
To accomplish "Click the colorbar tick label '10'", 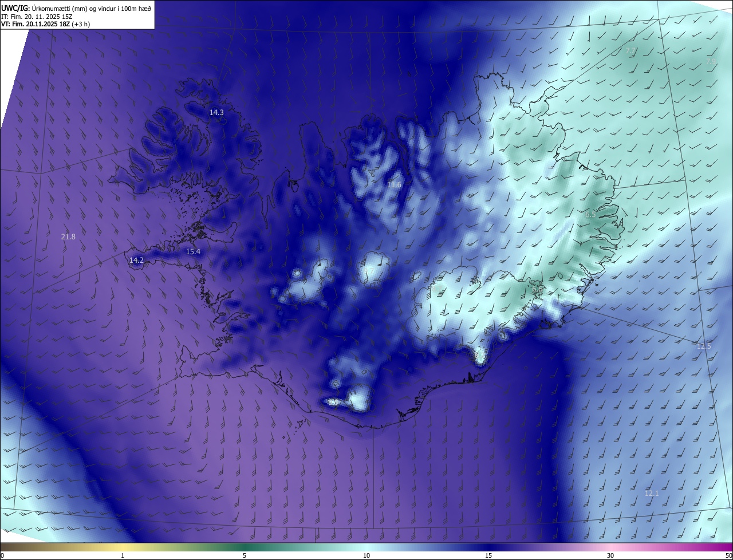I will click(x=366, y=555).
